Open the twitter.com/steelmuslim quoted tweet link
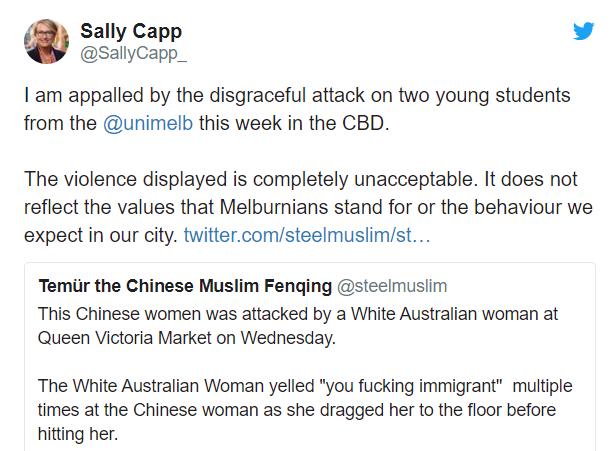 coord(309,238)
